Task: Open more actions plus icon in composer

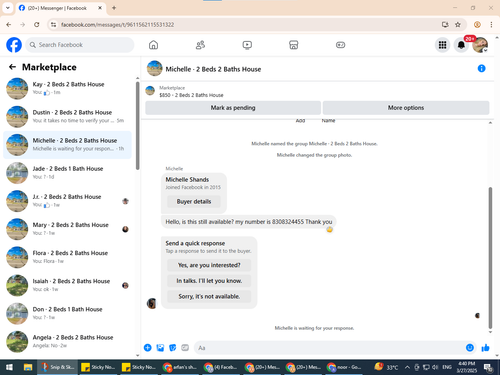Action: pos(147,348)
